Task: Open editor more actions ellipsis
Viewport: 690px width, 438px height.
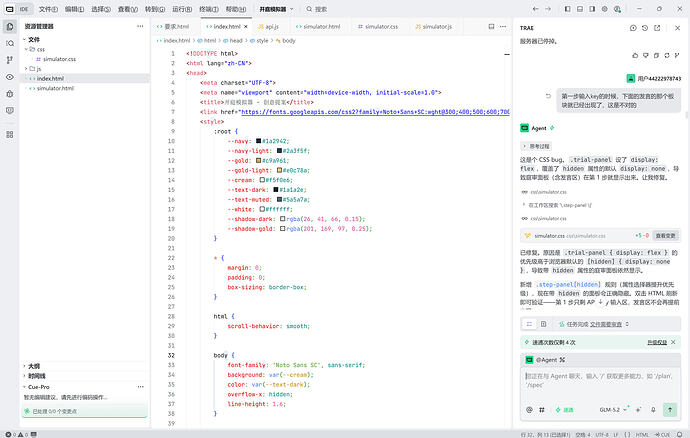Action: pos(503,26)
